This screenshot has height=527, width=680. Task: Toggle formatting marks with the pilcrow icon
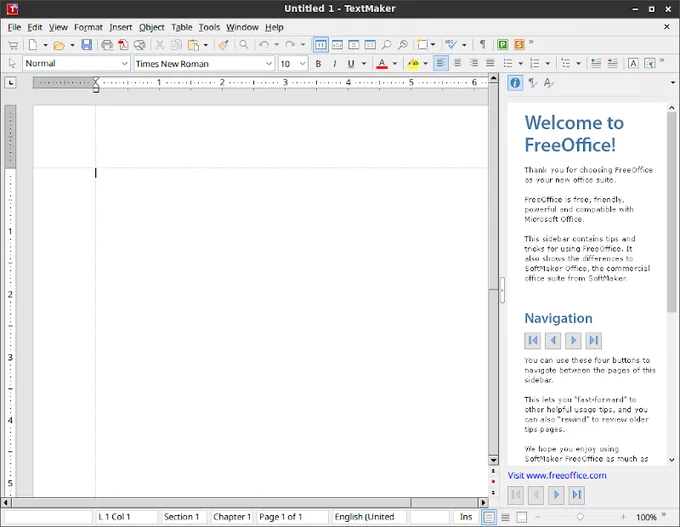click(482, 45)
